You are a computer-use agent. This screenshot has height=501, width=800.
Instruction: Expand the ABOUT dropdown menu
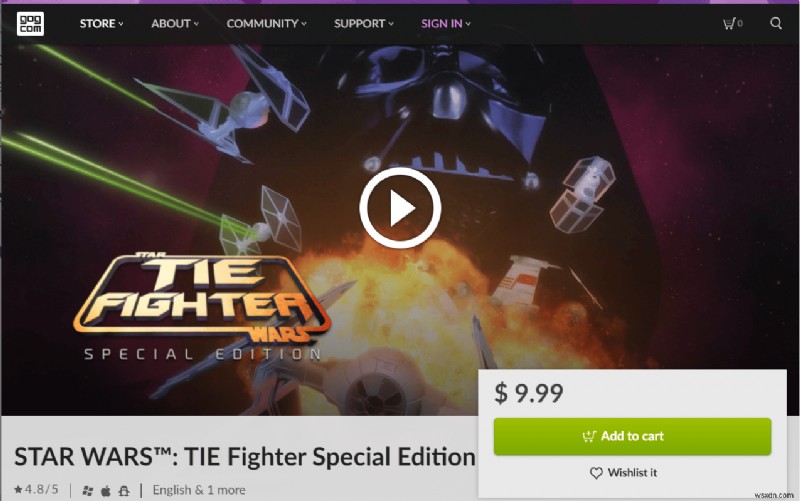click(x=175, y=23)
